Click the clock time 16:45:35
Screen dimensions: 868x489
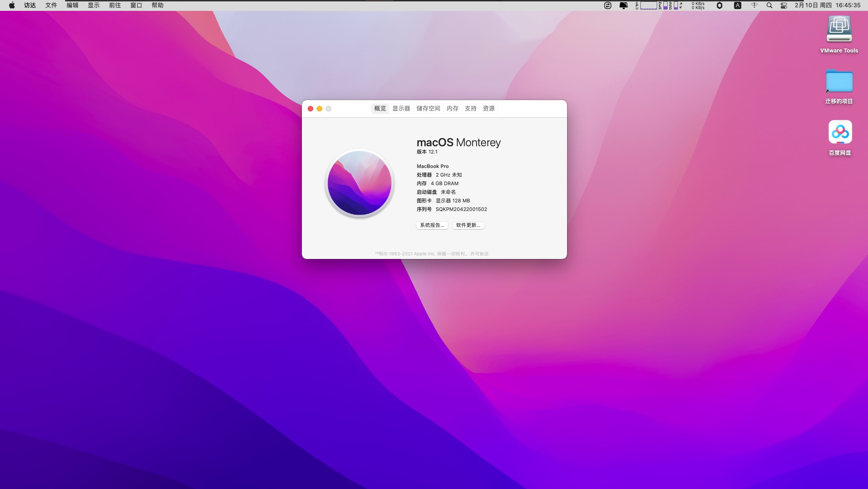848,5
